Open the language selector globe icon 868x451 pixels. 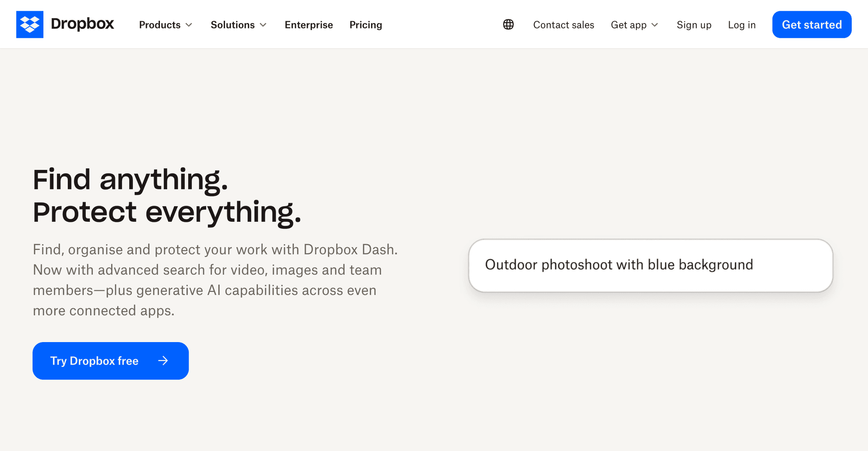pyautogui.click(x=508, y=24)
